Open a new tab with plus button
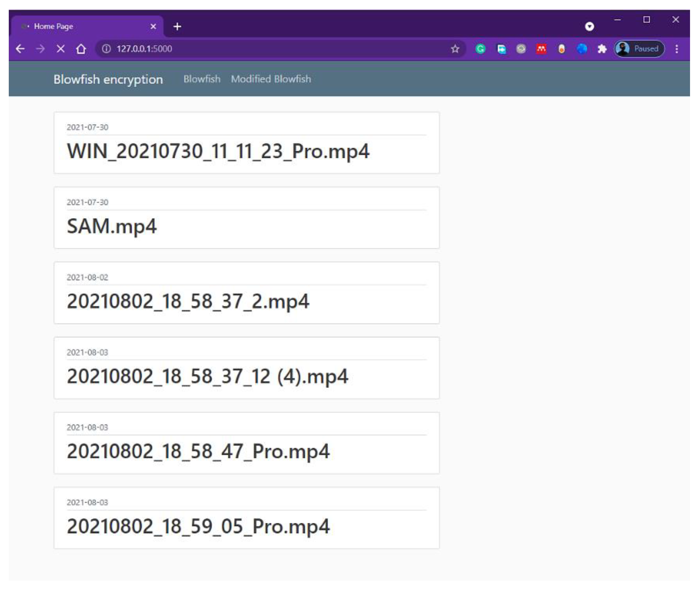 click(x=177, y=26)
